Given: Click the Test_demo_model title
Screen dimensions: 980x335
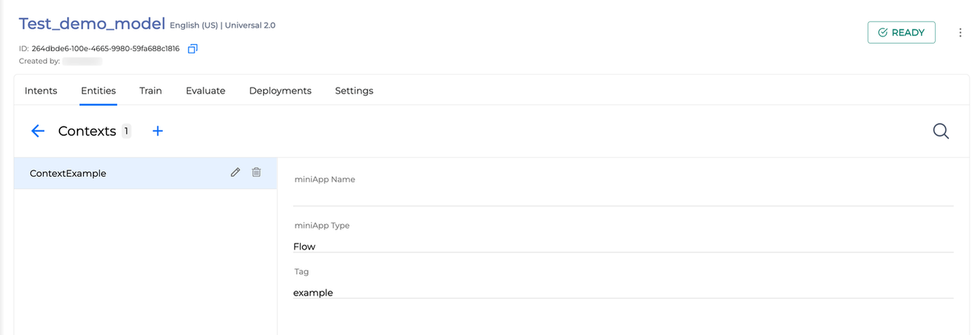Looking at the screenshot, I should [x=91, y=24].
